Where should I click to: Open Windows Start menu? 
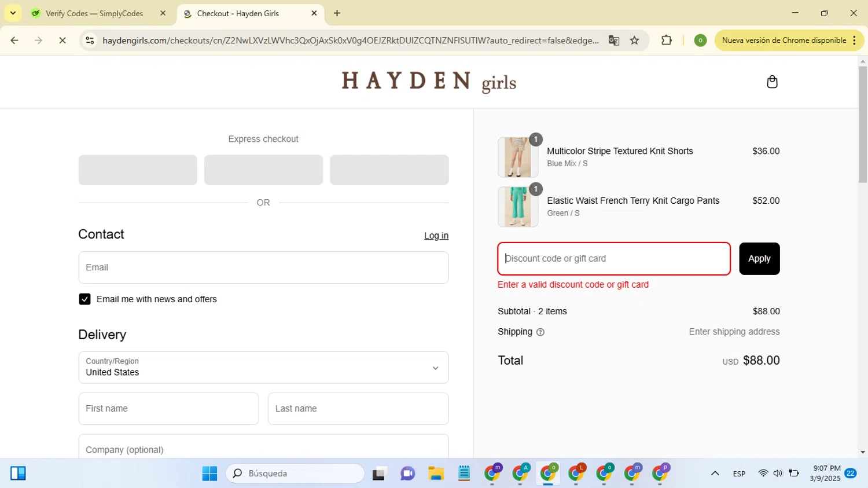point(209,474)
